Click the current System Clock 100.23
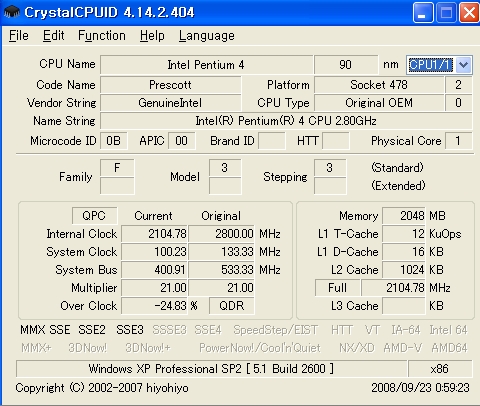 tap(155, 252)
